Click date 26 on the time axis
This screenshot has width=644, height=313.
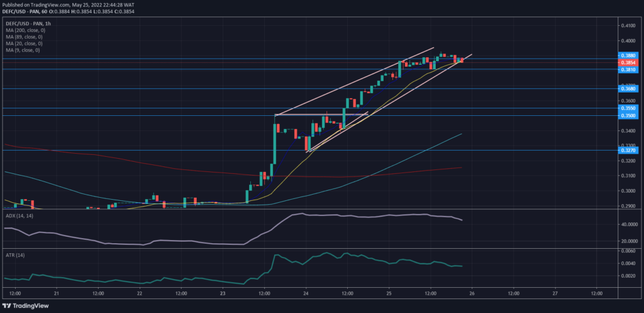tap(472, 293)
